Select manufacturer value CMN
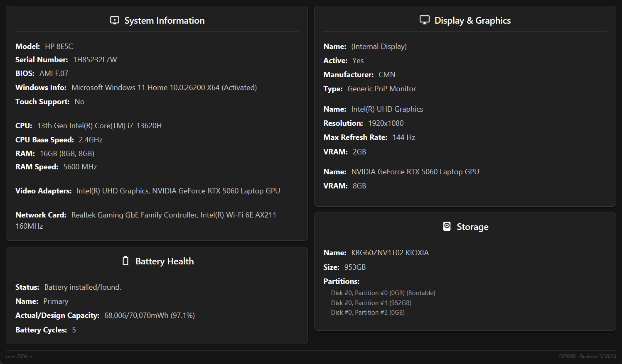This screenshot has width=622, height=364. (387, 75)
